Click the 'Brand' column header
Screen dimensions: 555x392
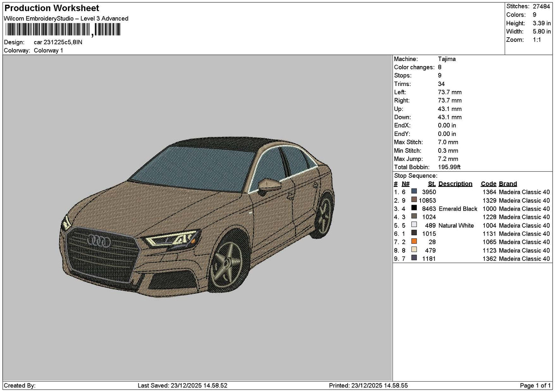[508, 184]
